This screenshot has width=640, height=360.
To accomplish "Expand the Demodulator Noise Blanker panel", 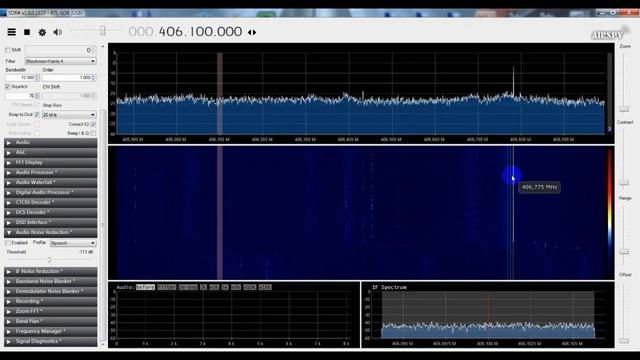I will [51, 291].
